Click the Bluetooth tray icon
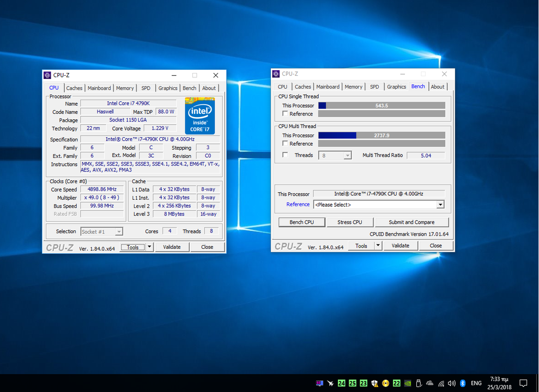Viewport: 539px width, 392px height. (463, 383)
